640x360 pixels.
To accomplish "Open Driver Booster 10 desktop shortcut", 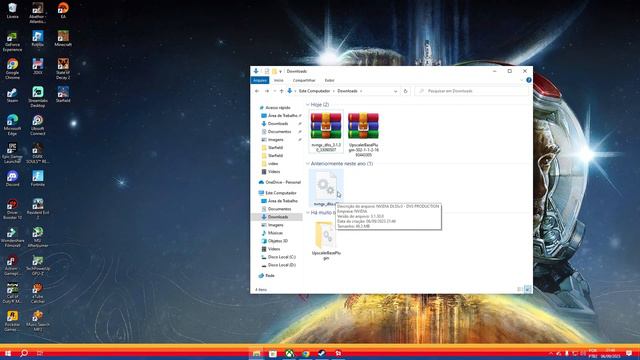I will 12,209.
